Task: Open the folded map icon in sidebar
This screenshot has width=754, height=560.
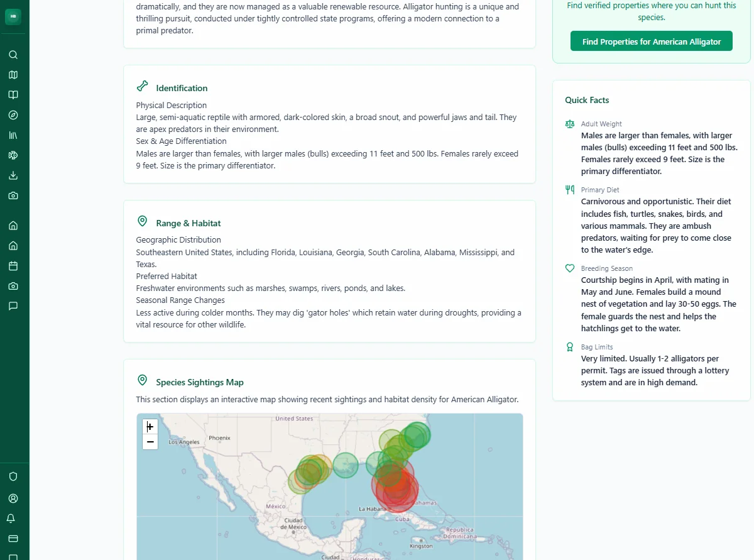Action: click(x=13, y=75)
